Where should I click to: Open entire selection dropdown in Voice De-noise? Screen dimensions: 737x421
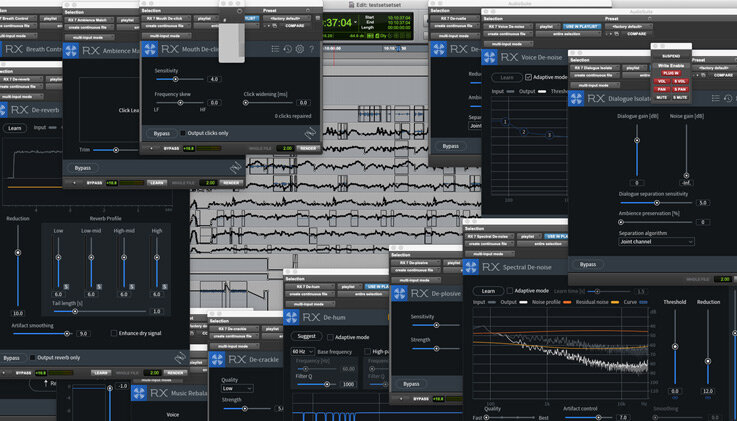568,34
